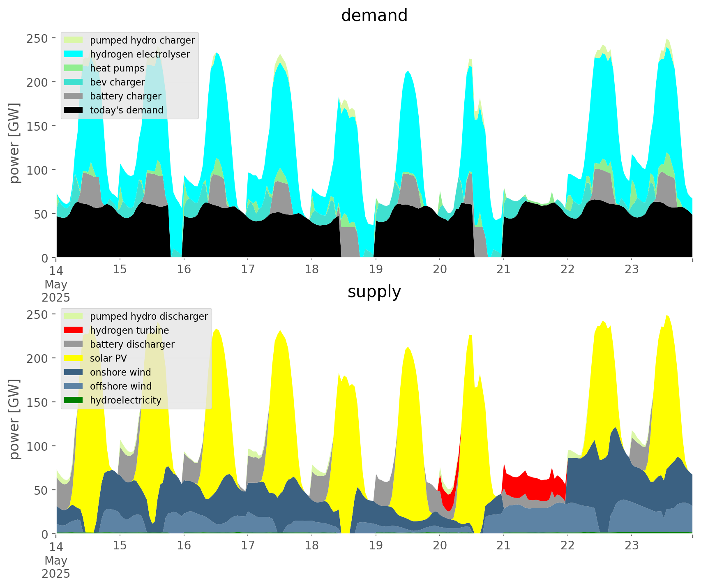
Task: Click the 'demand' chart title
Action: (x=374, y=16)
